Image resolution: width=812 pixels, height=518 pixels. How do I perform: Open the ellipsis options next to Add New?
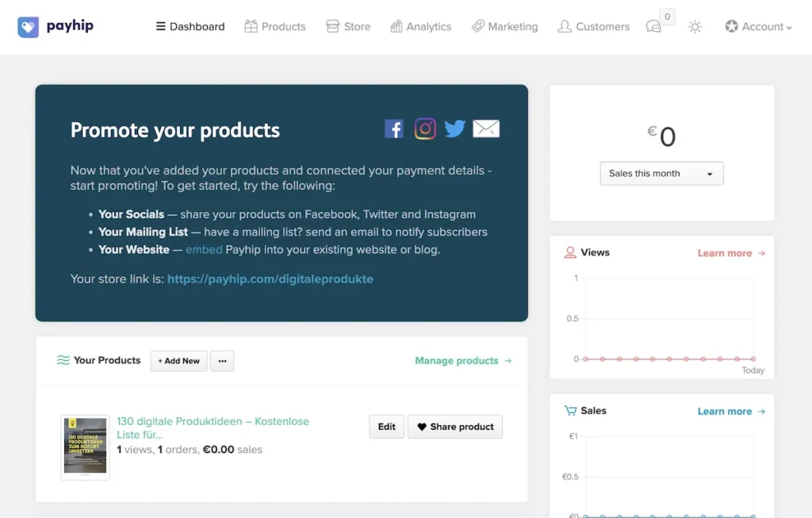tap(222, 361)
